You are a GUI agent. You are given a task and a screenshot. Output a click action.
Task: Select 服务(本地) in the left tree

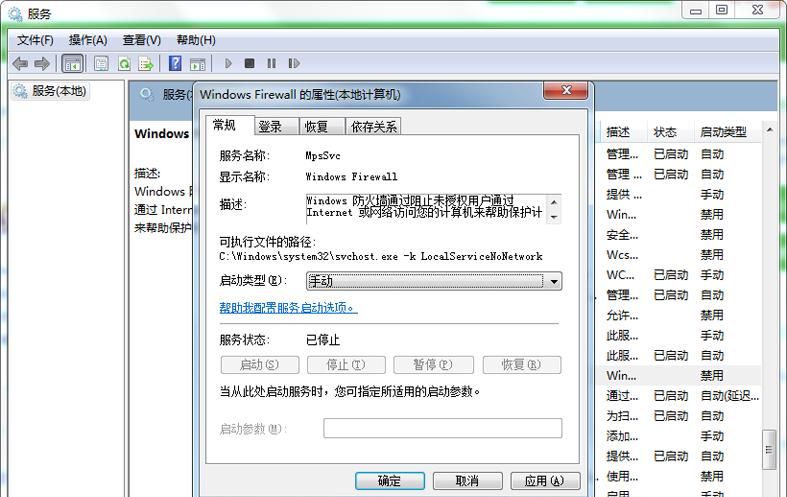(50, 91)
